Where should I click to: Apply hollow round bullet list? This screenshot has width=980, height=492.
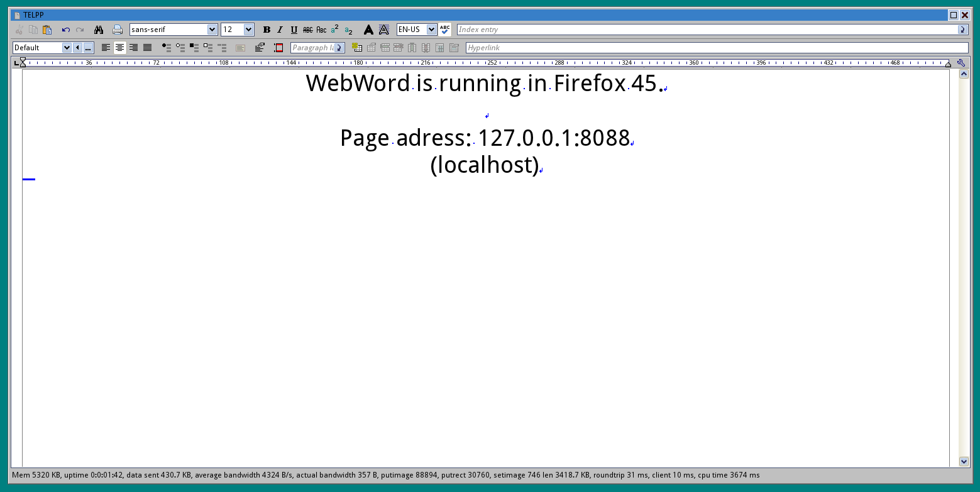click(x=180, y=48)
